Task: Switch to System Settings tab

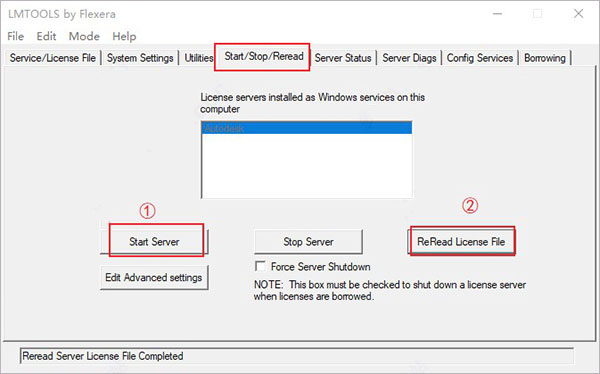Action: [140, 58]
